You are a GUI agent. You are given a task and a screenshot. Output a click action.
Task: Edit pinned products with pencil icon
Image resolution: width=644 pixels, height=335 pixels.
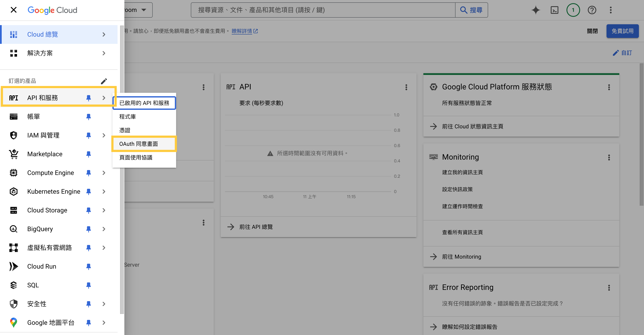coord(104,81)
